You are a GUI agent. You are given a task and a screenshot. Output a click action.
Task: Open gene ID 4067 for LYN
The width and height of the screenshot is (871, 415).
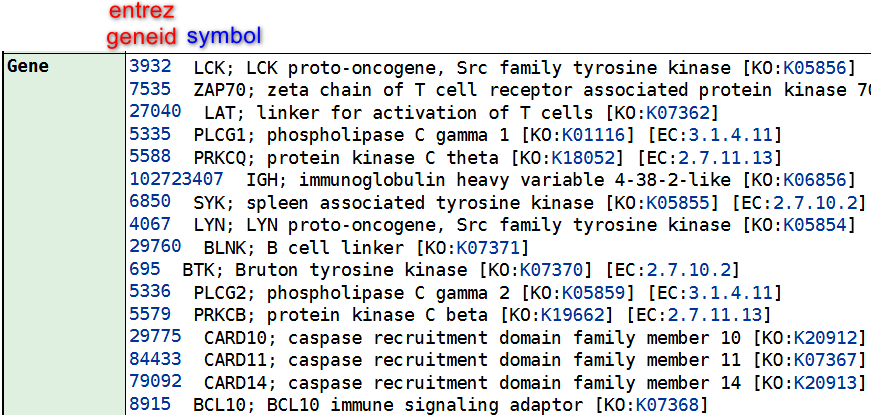tap(151, 224)
